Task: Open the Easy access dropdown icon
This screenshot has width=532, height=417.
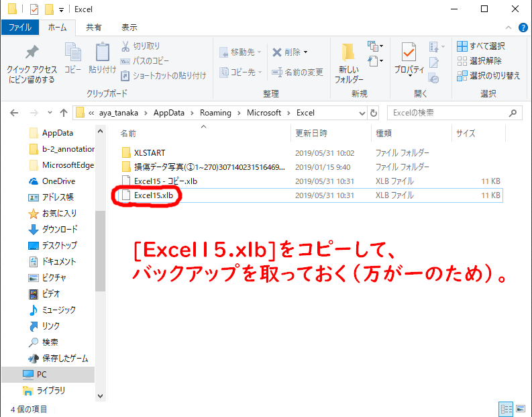Action: (375, 61)
